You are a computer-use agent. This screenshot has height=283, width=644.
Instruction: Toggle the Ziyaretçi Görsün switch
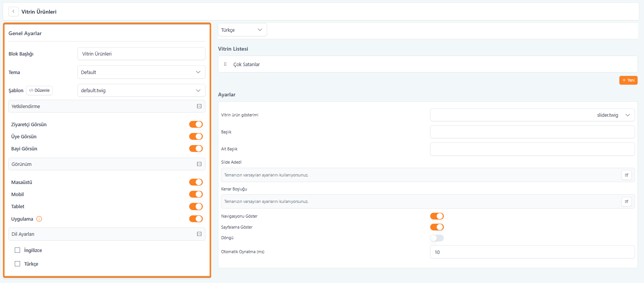point(196,124)
